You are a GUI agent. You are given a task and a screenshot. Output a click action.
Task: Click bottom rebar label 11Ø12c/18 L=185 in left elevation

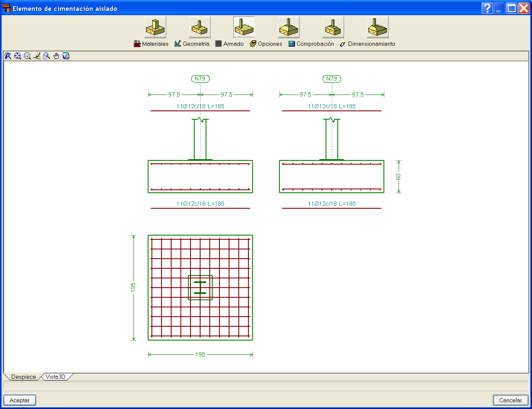tap(200, 204)
